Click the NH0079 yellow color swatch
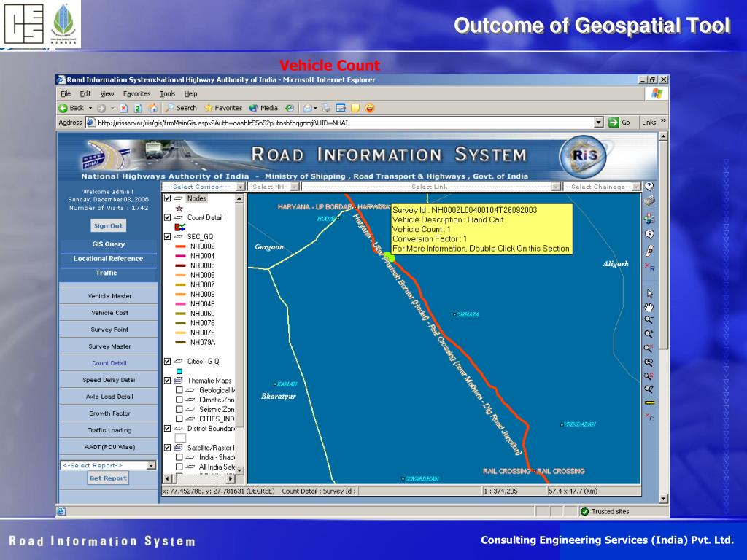The image size is (747, 560). point(181,332)
